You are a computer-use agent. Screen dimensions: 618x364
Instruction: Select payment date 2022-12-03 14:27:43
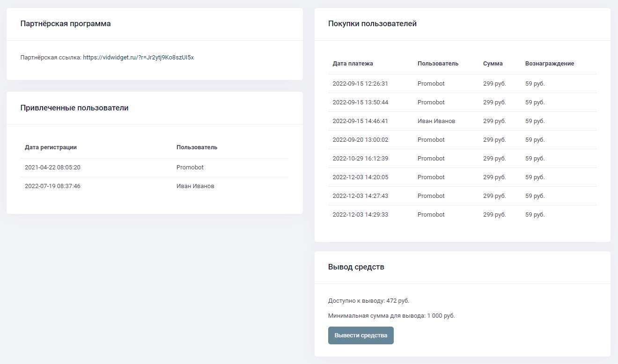coord(360,196)
